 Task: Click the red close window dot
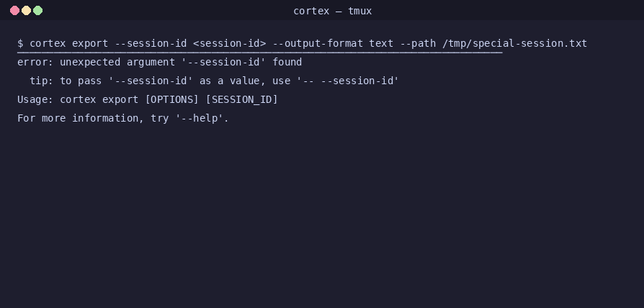click(x=15, y=11)
